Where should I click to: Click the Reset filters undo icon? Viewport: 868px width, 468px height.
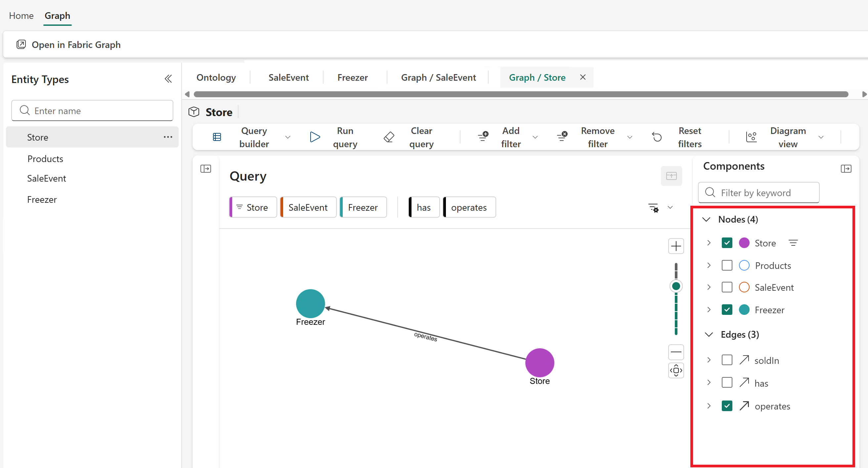click(657, 137)
